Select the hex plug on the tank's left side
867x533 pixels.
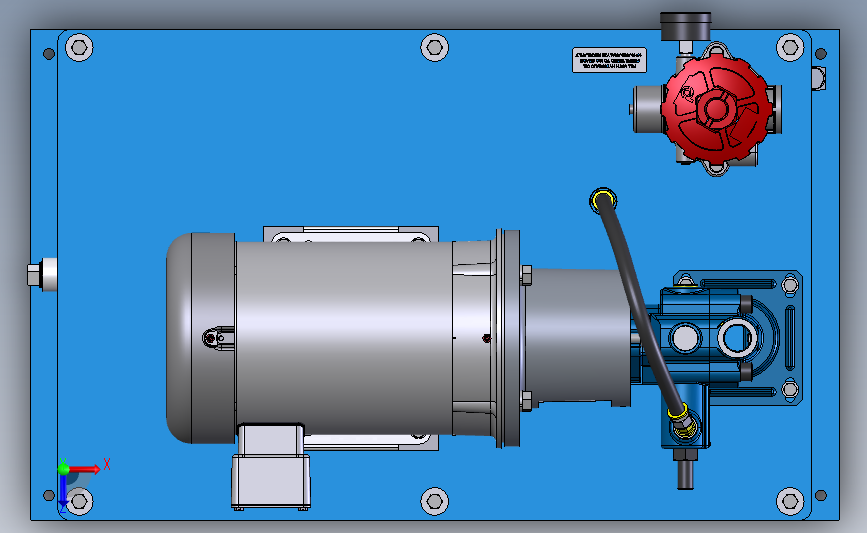[43, 275]
